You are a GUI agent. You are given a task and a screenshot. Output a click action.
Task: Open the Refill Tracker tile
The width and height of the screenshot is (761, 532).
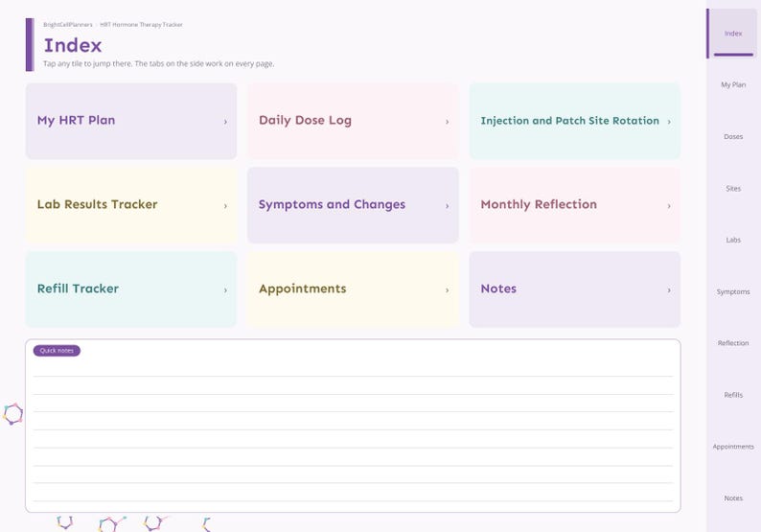[x=131, y=289]
